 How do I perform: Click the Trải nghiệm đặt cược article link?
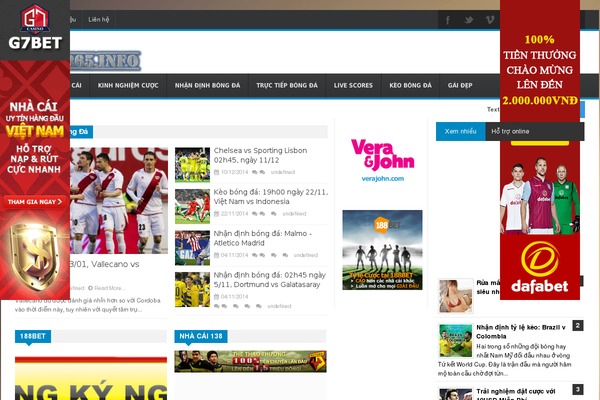click(516, 394)
